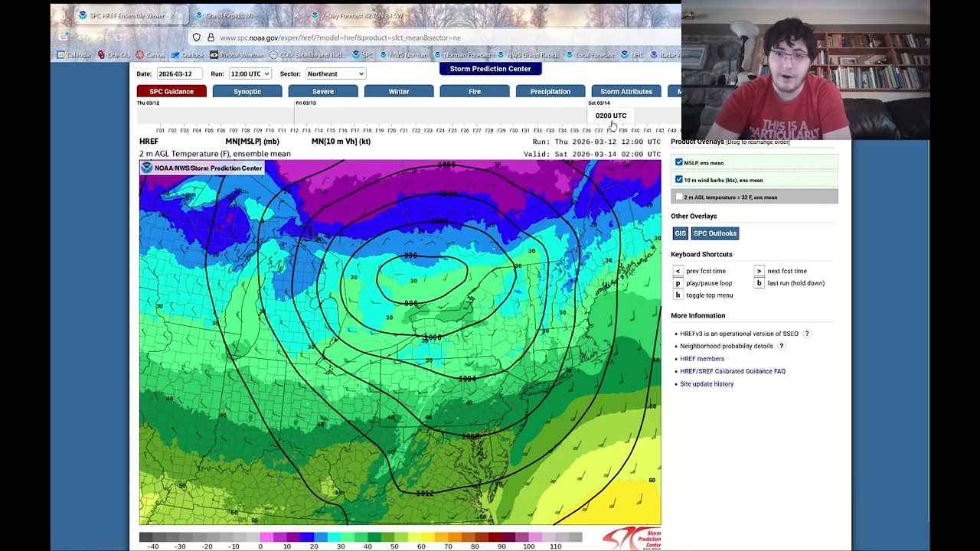
Task: Jump to forecast hour F24
Action: 440,131
